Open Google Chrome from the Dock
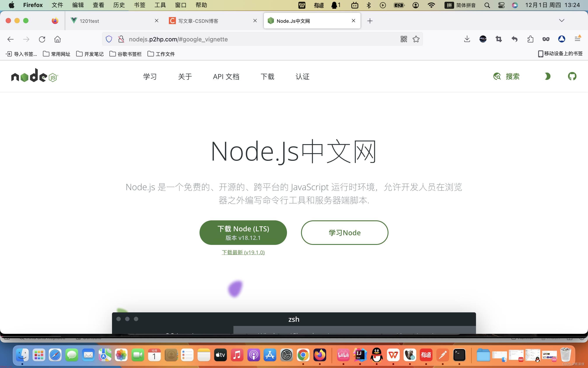The image size is (588, 368). (x=303, y=355)
